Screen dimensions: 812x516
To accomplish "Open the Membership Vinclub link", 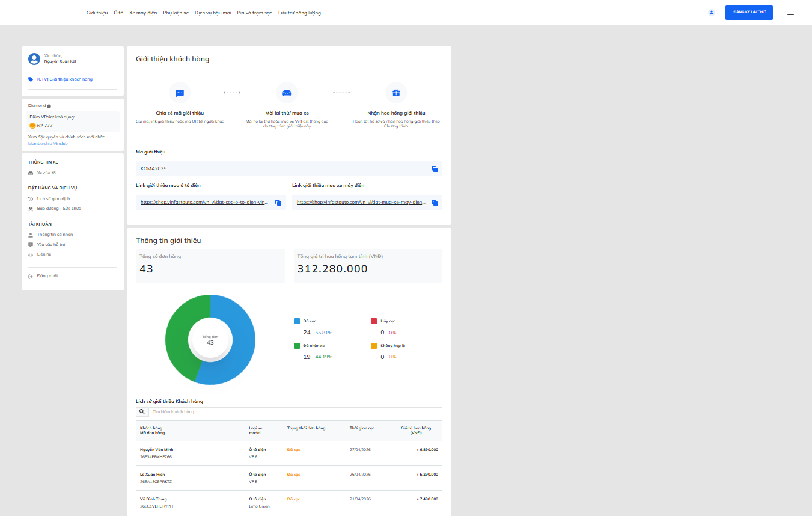I will (48, 144).
